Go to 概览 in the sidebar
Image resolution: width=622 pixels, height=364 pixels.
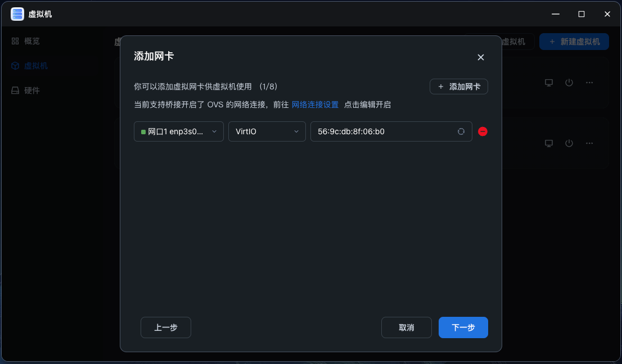point(31,41)
